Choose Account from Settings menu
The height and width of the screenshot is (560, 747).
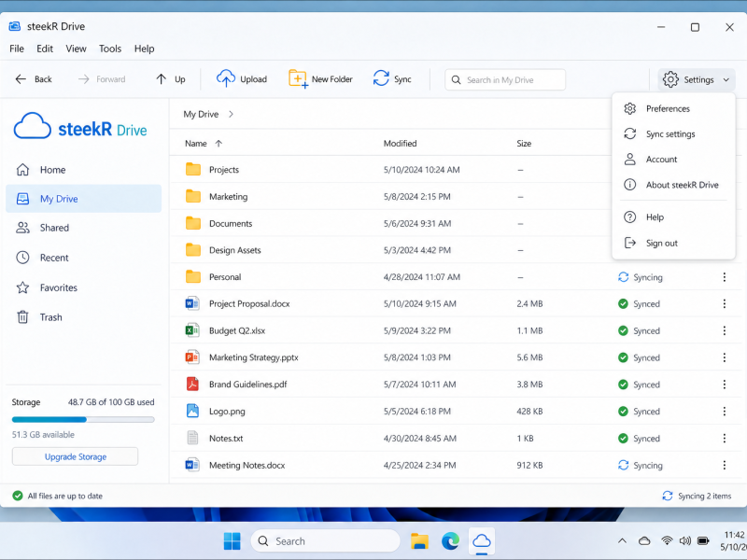673,159
